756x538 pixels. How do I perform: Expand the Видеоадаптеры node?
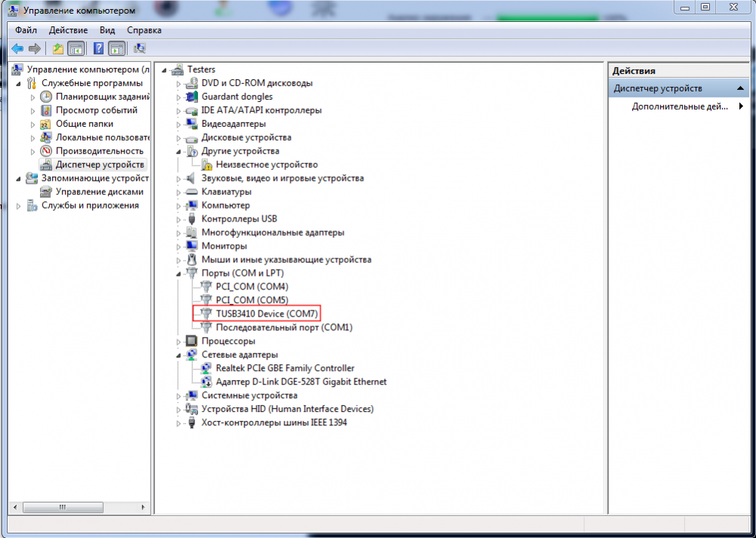(178, 123)
